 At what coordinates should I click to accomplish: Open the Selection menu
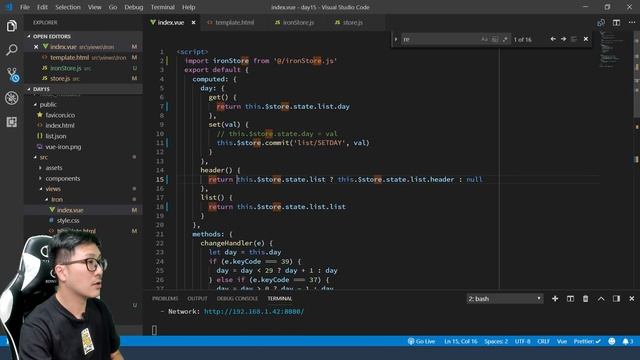click(68, 7)
